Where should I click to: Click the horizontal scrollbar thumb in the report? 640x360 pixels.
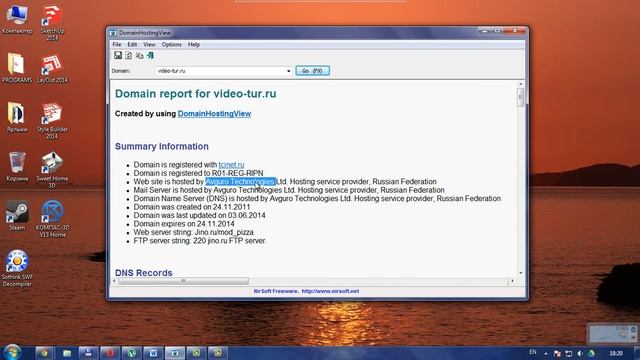coord(183,281)
